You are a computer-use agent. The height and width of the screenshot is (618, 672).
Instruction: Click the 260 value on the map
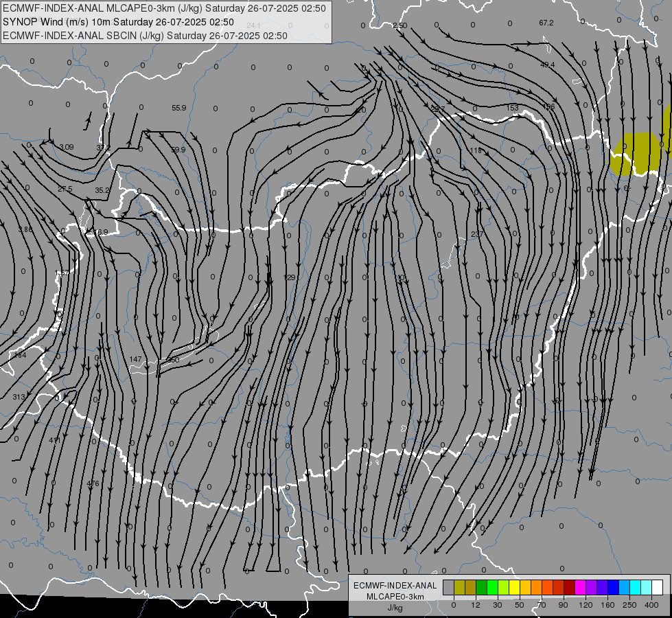(x=173, y=360)
